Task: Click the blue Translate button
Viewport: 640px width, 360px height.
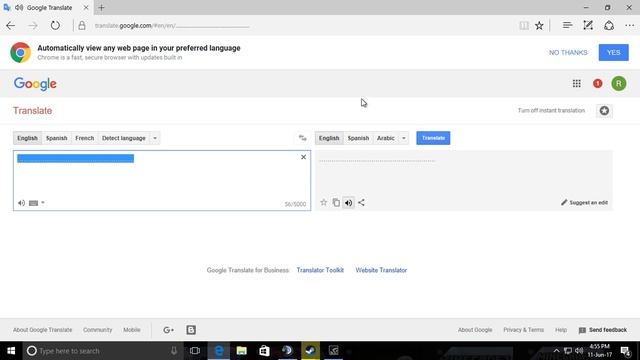Action: click(x=433, y=138)
